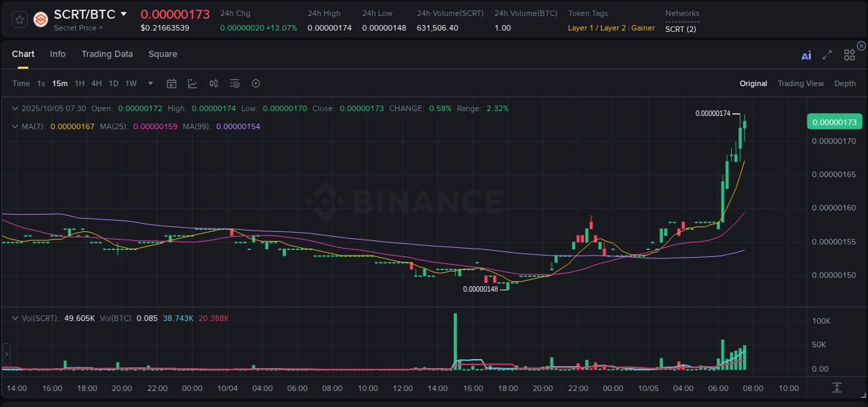This screenshot has width=868, height=407.
Task: Star the SCRT/BTC pair as favorite
Action: [19, 19]
